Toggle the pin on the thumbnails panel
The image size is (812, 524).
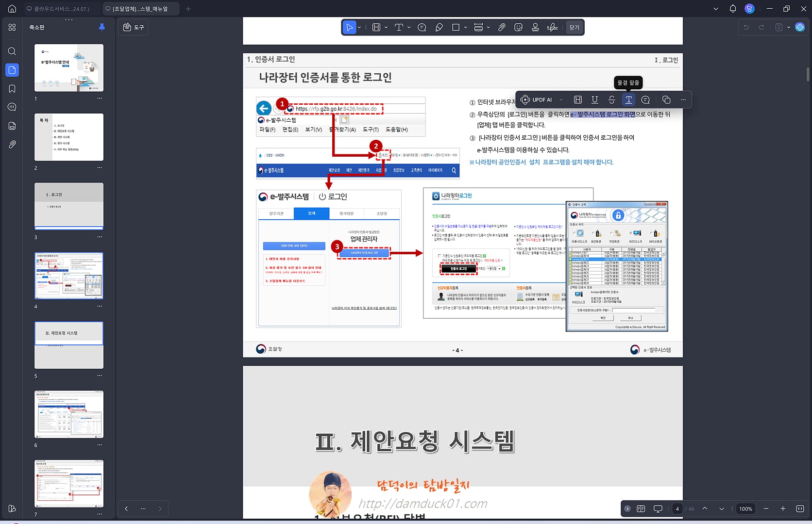(101, 27)
